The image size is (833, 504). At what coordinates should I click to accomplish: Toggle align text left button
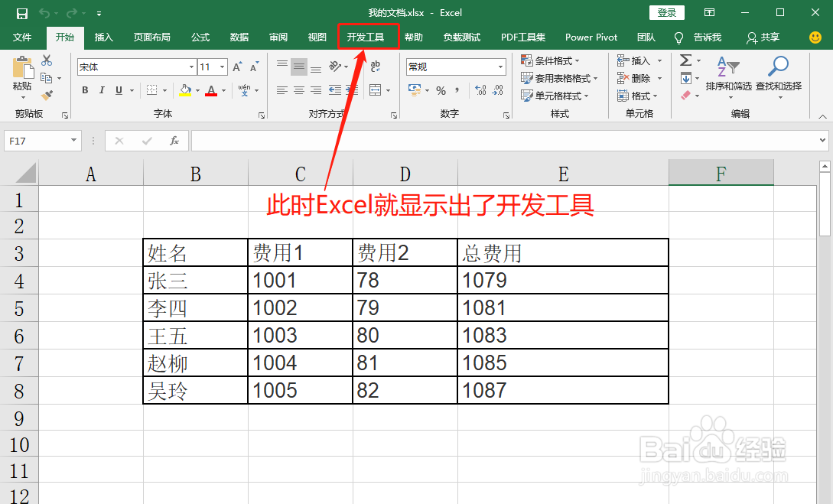(x=282, y=90)
